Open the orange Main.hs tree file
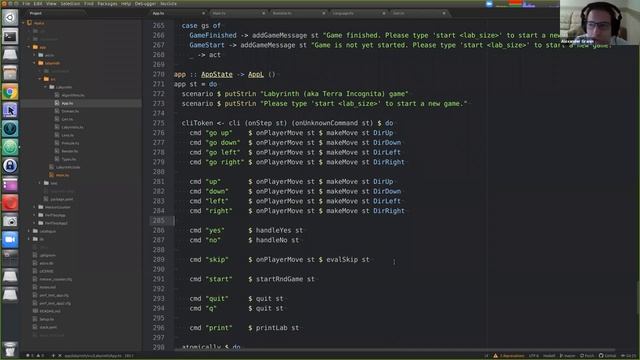Screen dimensions: 640x360 [62, 175]
